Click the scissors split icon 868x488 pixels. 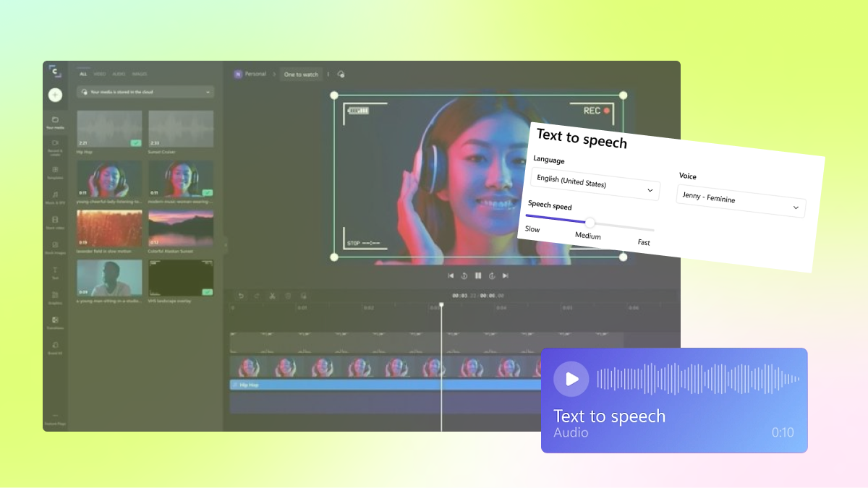(273, 296)
